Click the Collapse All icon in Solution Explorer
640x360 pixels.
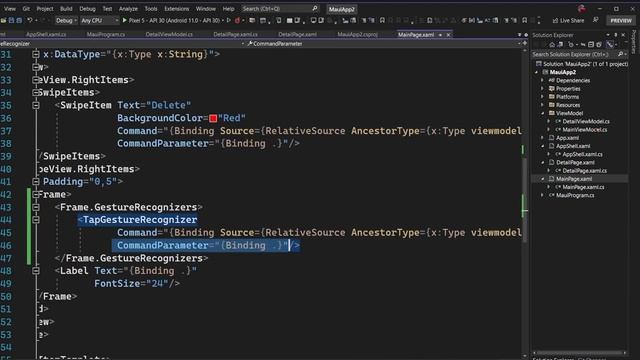(591, 44)
